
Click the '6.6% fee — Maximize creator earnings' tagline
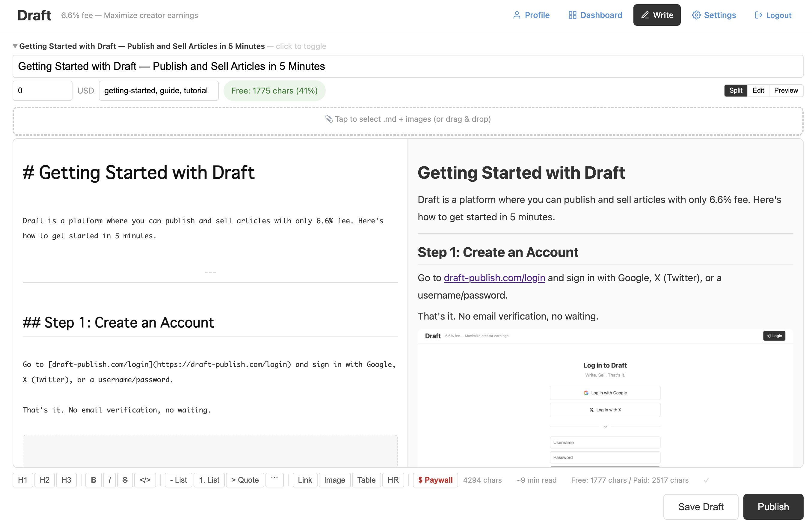tap(129, 15)
